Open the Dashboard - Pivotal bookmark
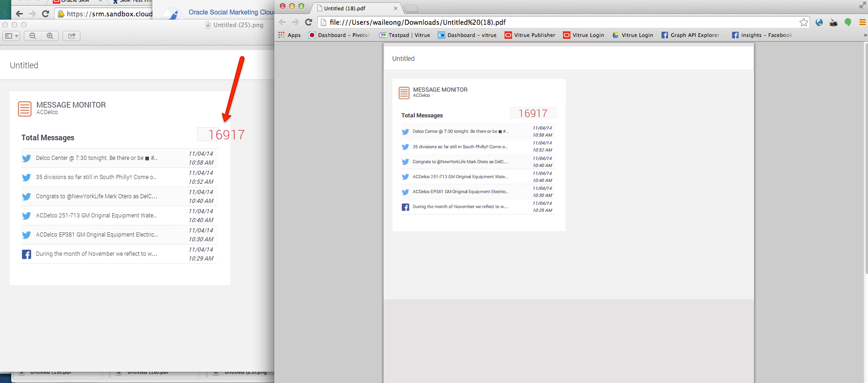The width and height of the screenshot is (868, 383). pyautogui.click(x=339, y=35)
